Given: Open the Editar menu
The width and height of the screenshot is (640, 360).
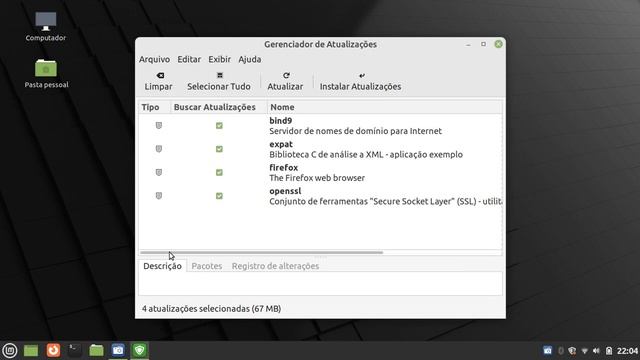Looking at the screenshot, I should 189,59.
